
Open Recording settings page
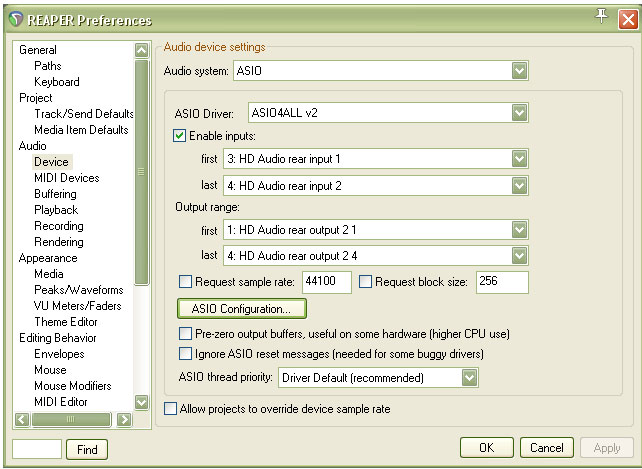pos(59,226)
